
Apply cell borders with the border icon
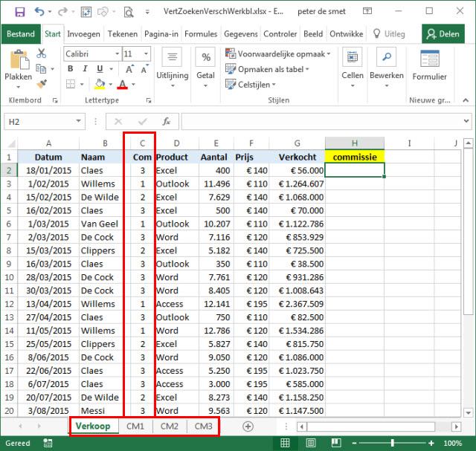(71, 84)
